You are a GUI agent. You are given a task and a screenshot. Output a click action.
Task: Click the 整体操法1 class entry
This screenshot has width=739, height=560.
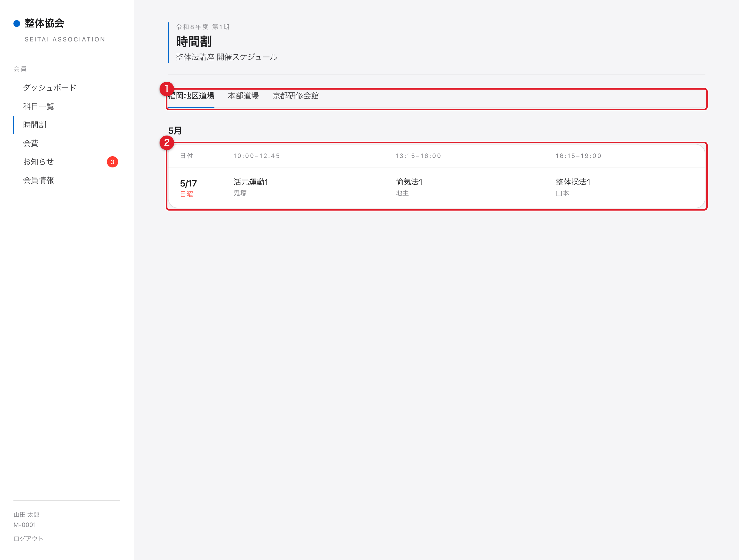[573, 182]
